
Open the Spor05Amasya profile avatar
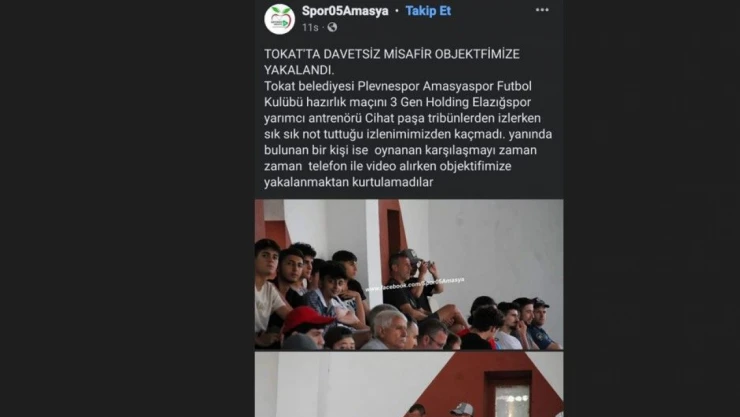point(279,19)
